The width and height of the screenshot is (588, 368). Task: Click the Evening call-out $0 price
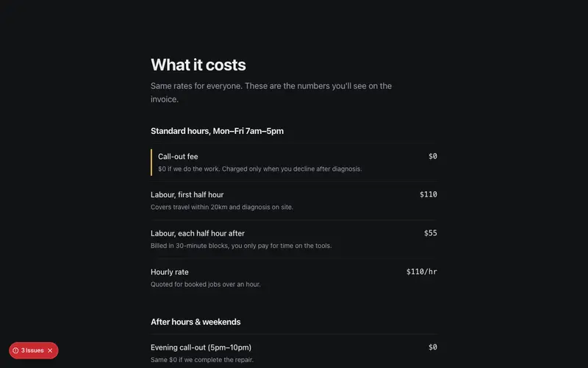(x=433, y=347)
